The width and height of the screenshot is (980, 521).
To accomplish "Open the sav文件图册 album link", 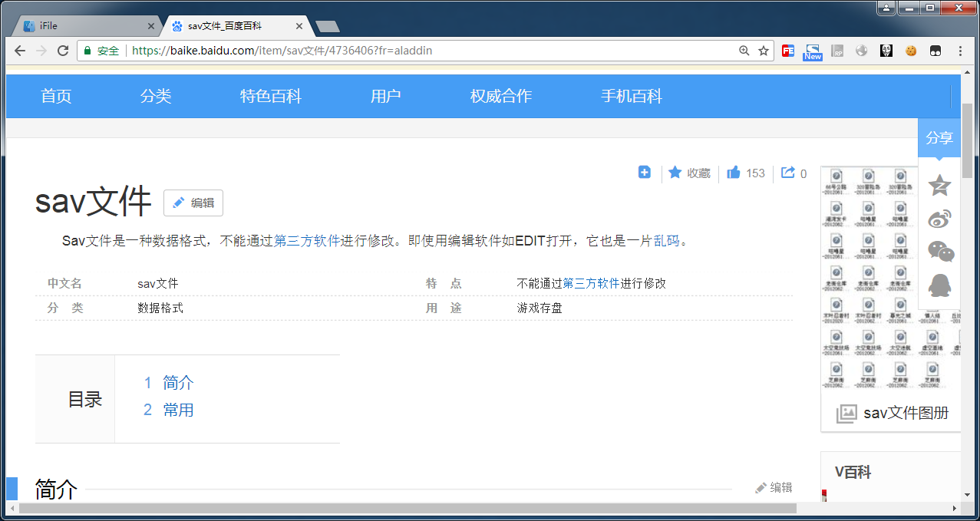I will [906, 413].
